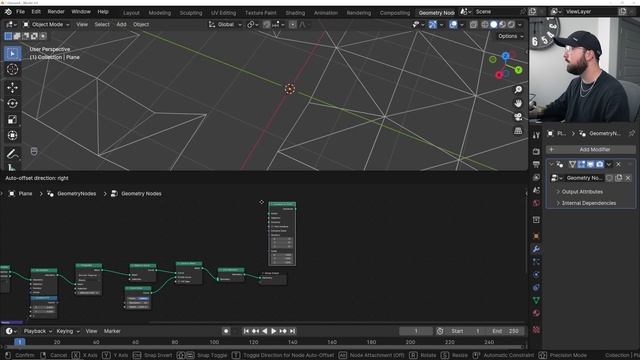640x360 pixels.
Task: Open the Physics properties tab
Action: (x=536, y=274)
